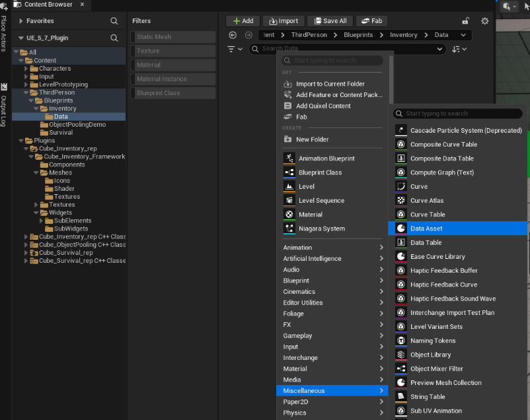Screen dimensions: 530x420
Task: Click the Level Sequence icon
Action: tap(289, 200)
